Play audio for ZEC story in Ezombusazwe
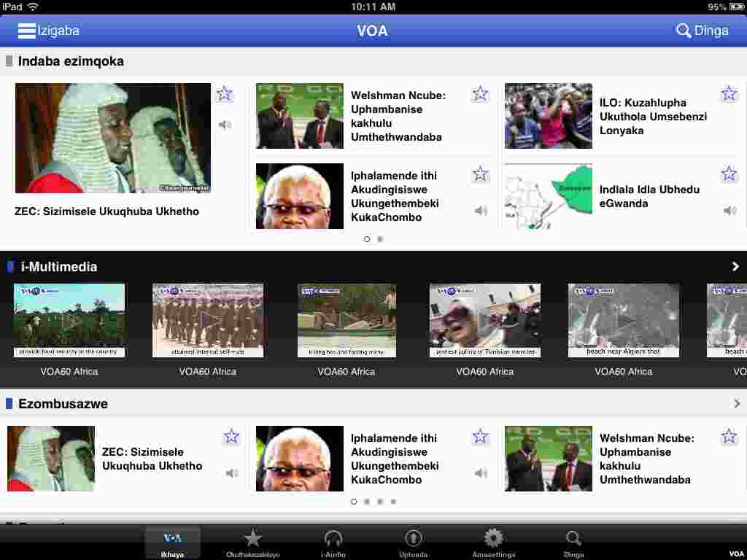 [x=232, y=472]
